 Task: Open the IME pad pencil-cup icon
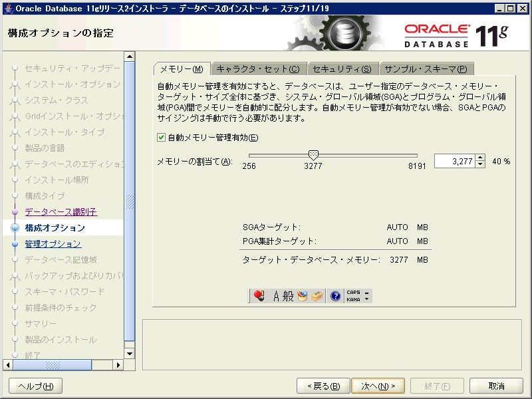tap(303, 296)
